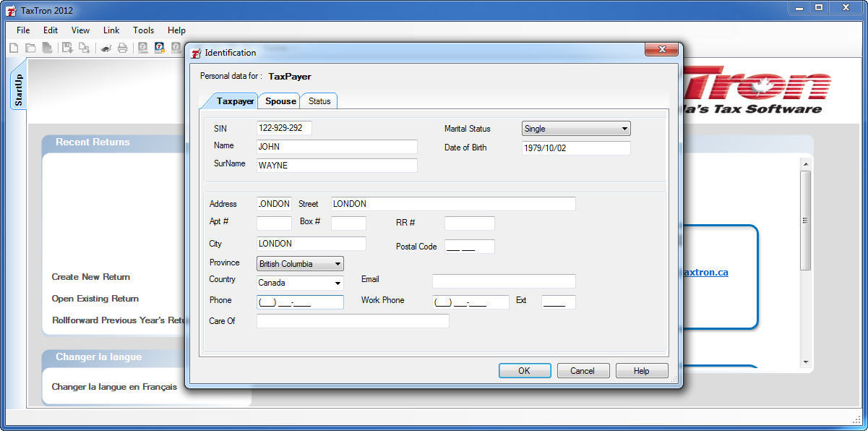Viewport: 868px width, 431px height.
Task: Click the Name field containing JOHN
Action: [337, 147]
